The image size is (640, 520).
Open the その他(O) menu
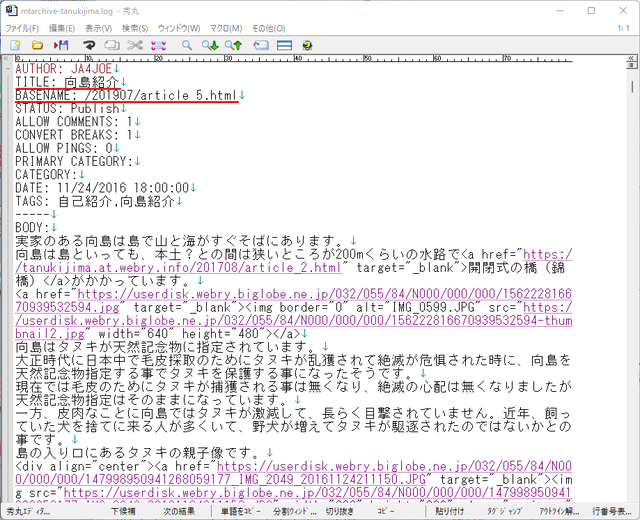click(269, 29)
